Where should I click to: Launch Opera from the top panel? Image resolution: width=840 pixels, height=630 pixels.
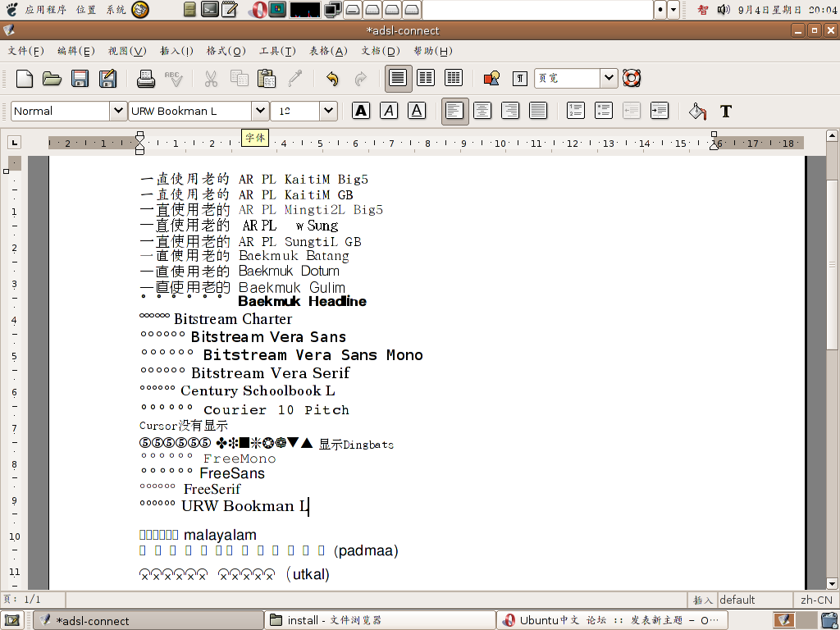click(259, 9)
